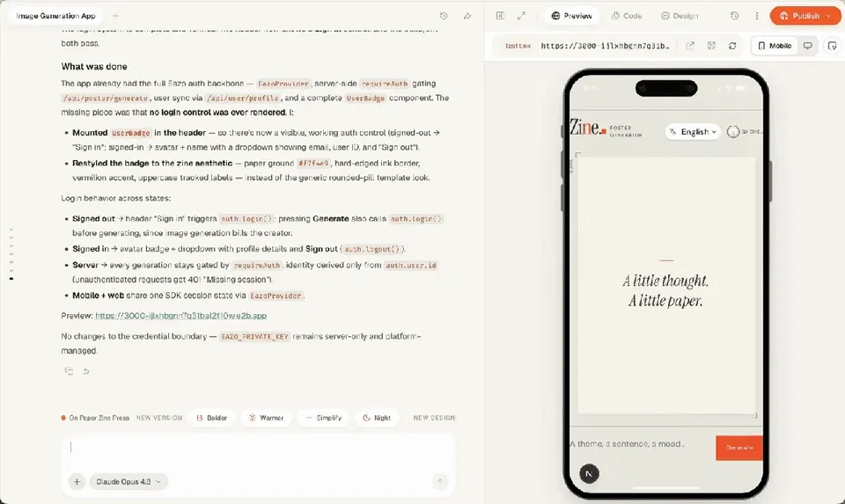Open the three-dot more options menu
This screenshot has height=504, width=845.
pyautogui.click(x=757, y=16)
